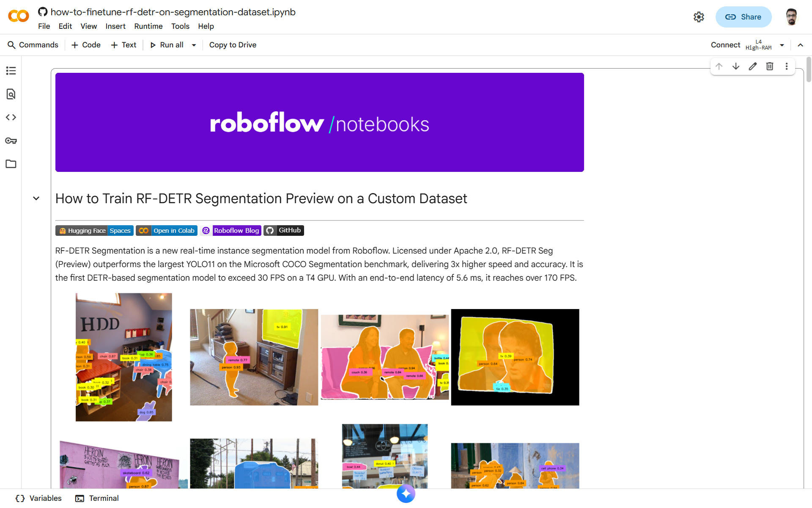Image resolution: width=812 pixels, height=508 pixels.
Task: Open the Run all dropdown arrow
Action: (194, 45)
